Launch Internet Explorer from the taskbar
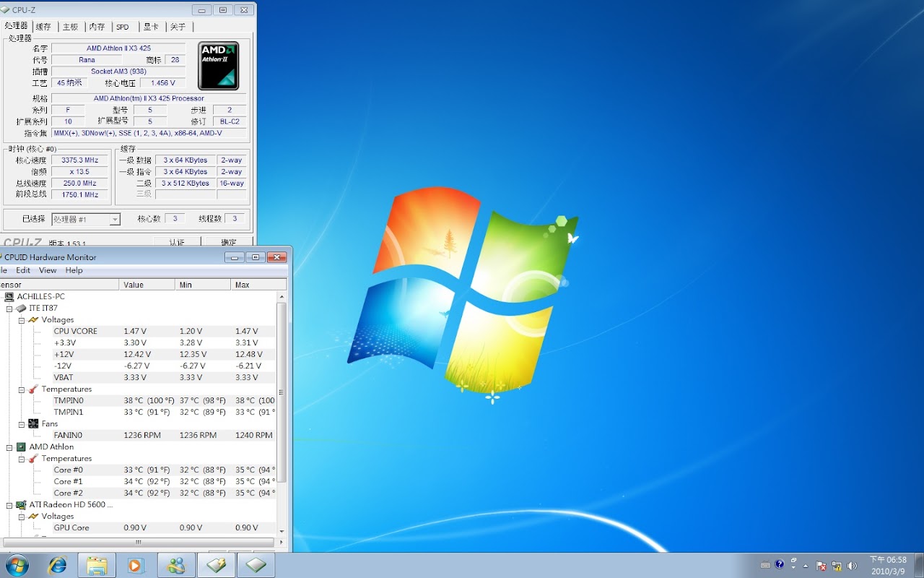The image size is (924, 578). [x=57, y=565]
